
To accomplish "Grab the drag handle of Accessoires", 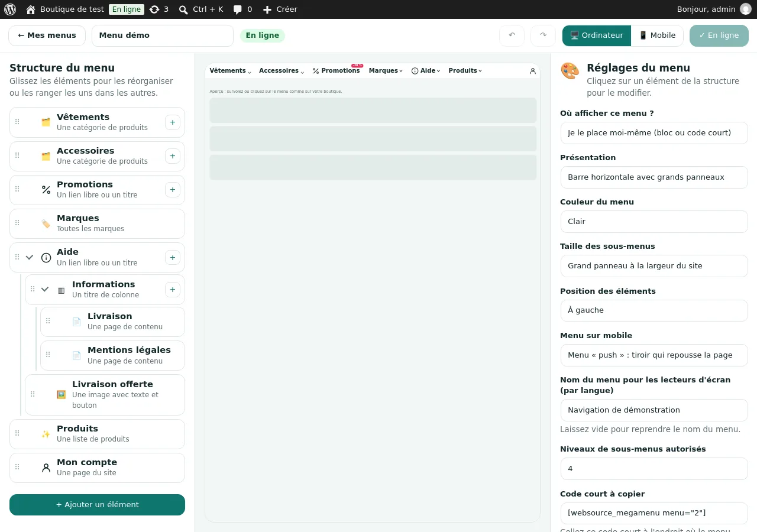I will 17,156.
